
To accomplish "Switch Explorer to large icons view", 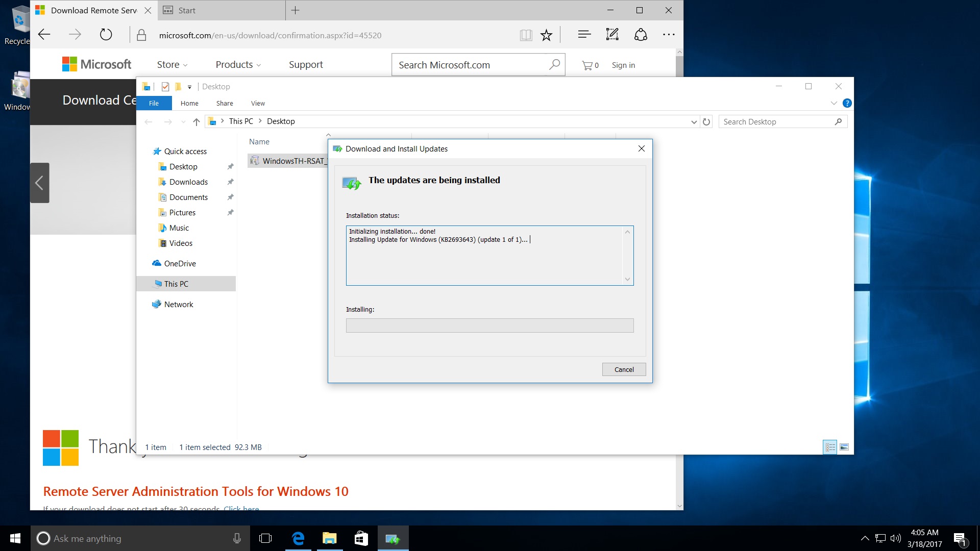I will pos(844,447).
